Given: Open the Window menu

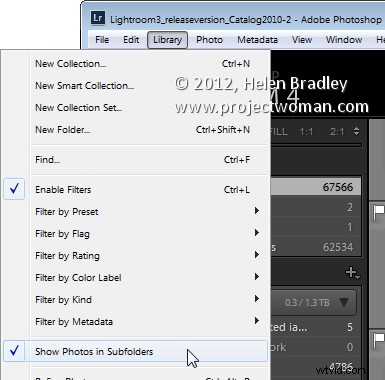Looking at the screenshot, I should click(344, 40).
